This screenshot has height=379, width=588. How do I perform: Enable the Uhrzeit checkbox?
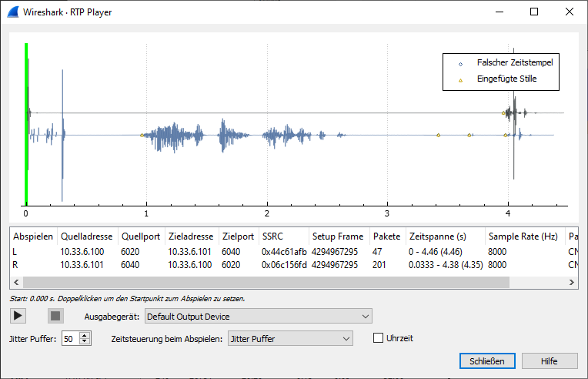[x=378, y=338]
